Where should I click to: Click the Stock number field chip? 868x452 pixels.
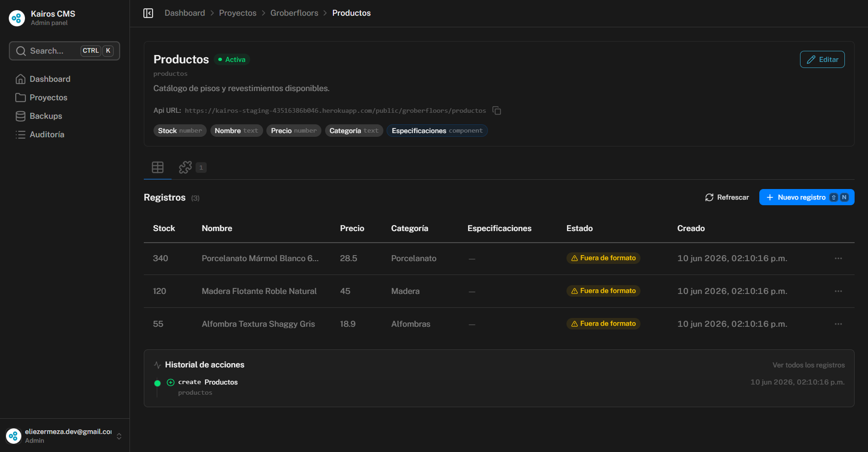tap(180, 131)
